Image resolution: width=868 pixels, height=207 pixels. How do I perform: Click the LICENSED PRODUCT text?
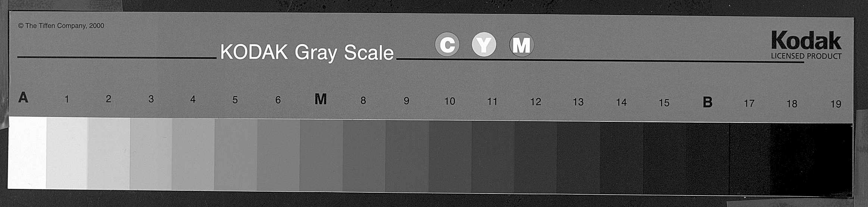[x=806, y=56]
